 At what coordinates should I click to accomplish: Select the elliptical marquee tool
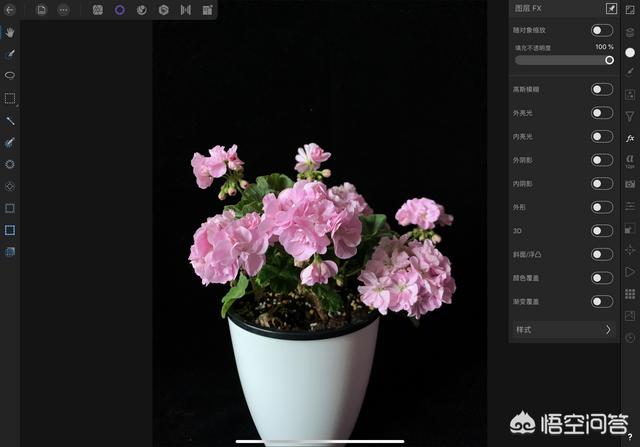(x=10, y=75)
